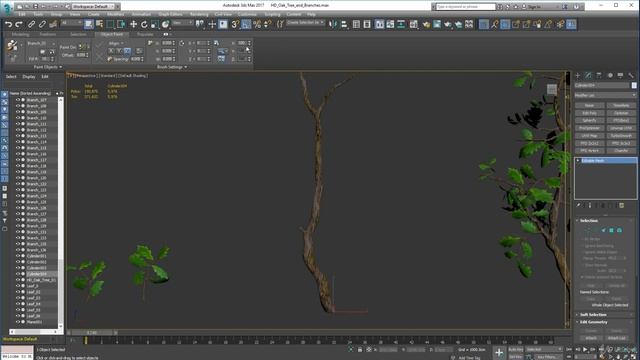Click the TurboSmooth modifier button
Image resolution: width=640 pixels, height=360 pixels.
tap(621, 136)
